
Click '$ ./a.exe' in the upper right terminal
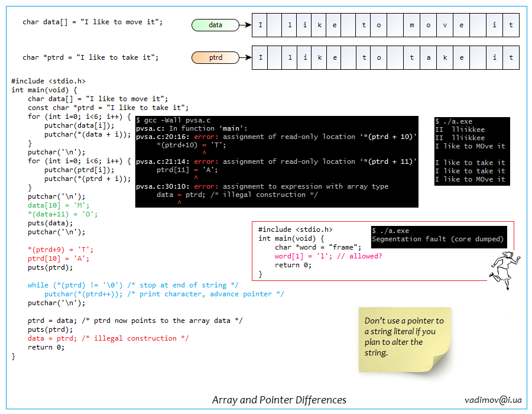453,121
